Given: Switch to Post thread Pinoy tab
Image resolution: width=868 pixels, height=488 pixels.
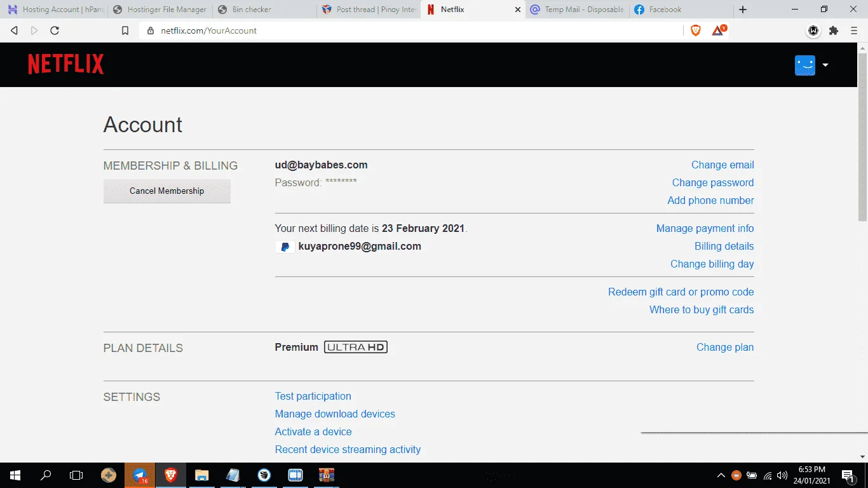Looking at the screenshot, I should 369,10.
